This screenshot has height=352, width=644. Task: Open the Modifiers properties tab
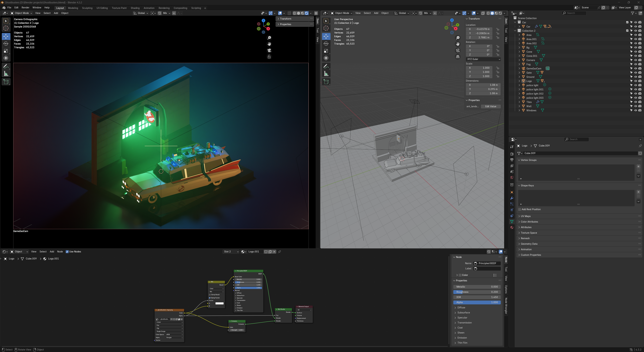512,198
